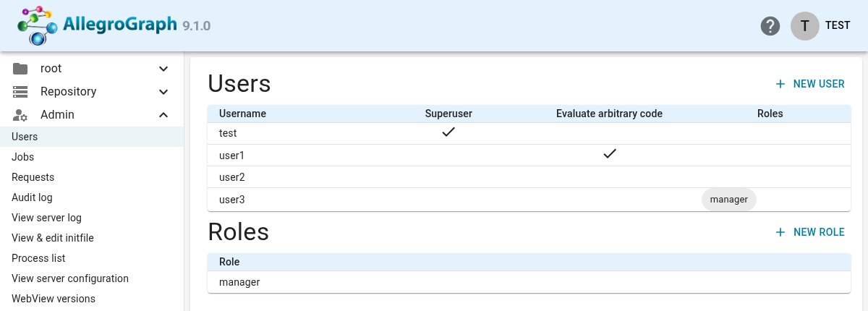This screenshot has width=868, height=311.
Task: Click the AllegroGraph logo icon
Action: 38,25
